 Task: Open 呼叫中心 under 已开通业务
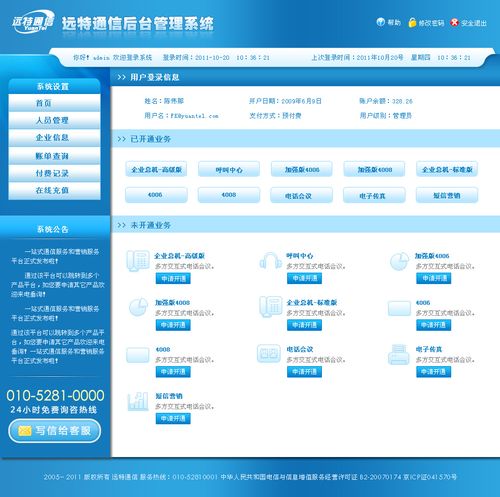(x=229, y=169)
